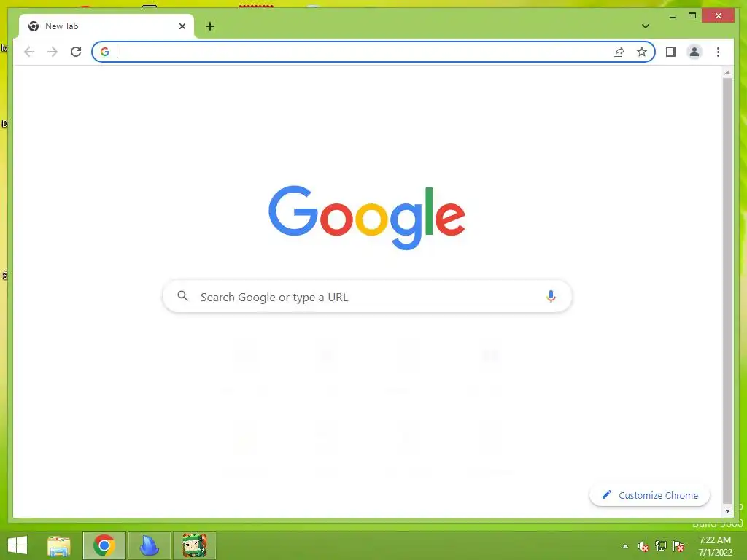Click the page vertical scrollbar thumb

click(x=727, y=289)
